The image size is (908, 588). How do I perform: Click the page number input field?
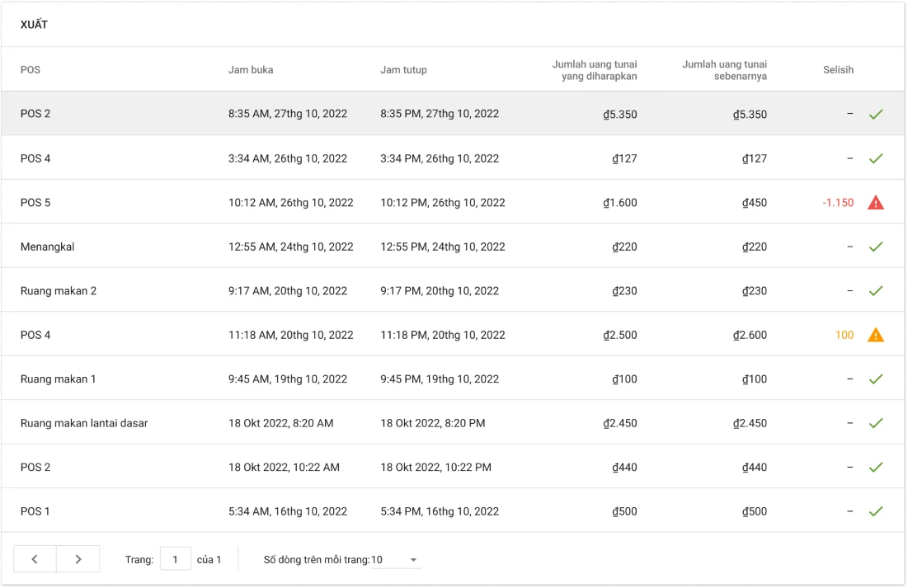[176, 559]
